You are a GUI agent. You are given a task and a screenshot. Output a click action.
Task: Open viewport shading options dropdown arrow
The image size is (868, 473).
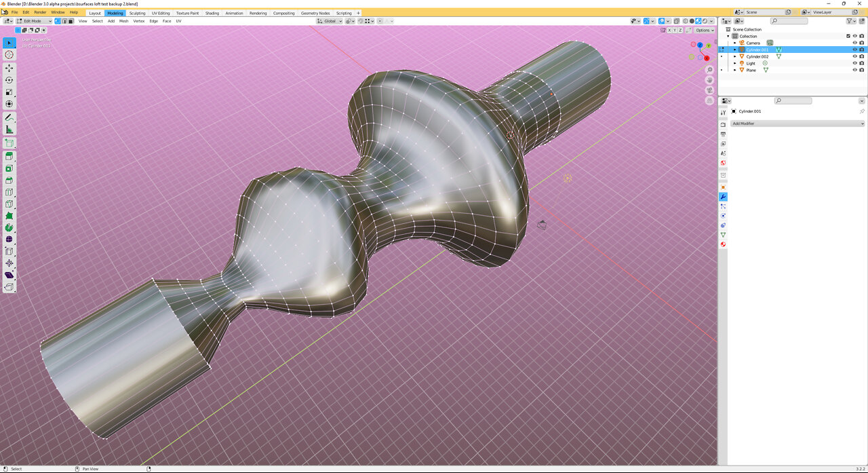tap(712, 21)
